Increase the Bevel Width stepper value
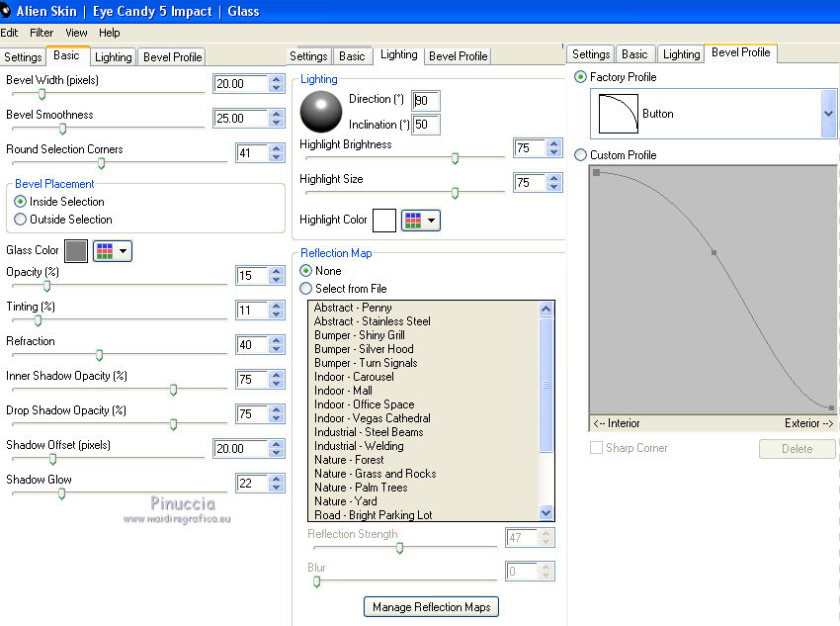This screenshot has width=840, height=626. click(276, 79)
